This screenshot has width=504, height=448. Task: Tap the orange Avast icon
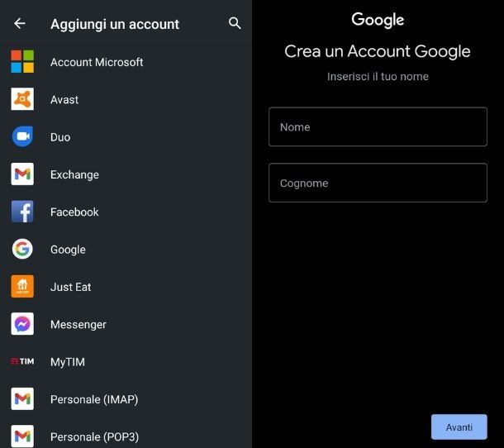[22, 99]
